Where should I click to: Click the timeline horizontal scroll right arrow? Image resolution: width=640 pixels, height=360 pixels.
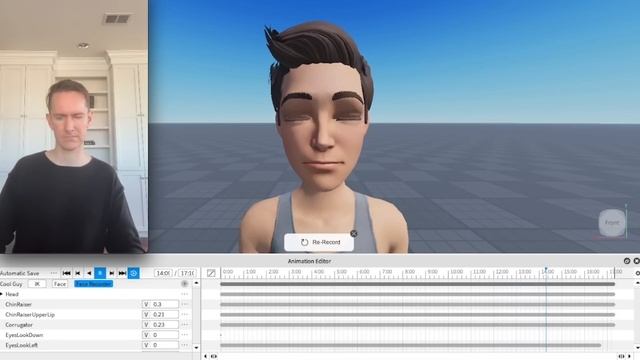(629, 356)
